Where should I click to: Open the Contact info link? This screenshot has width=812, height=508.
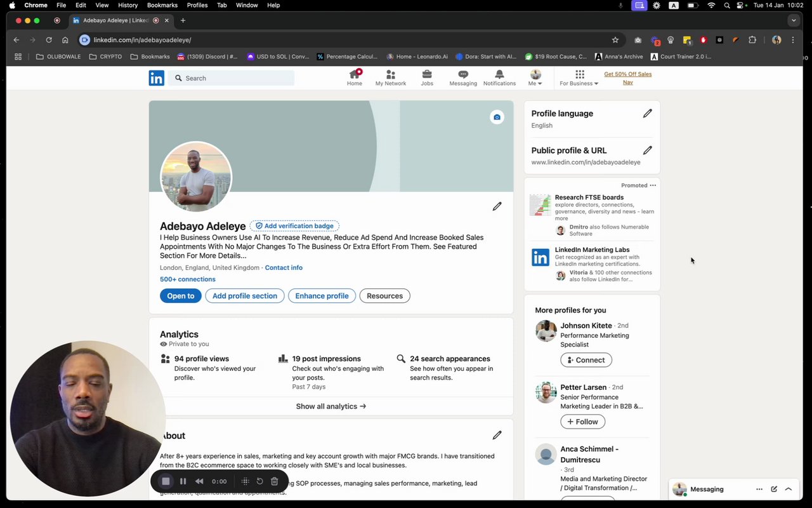pyautogui.click(x=284, y=267)
